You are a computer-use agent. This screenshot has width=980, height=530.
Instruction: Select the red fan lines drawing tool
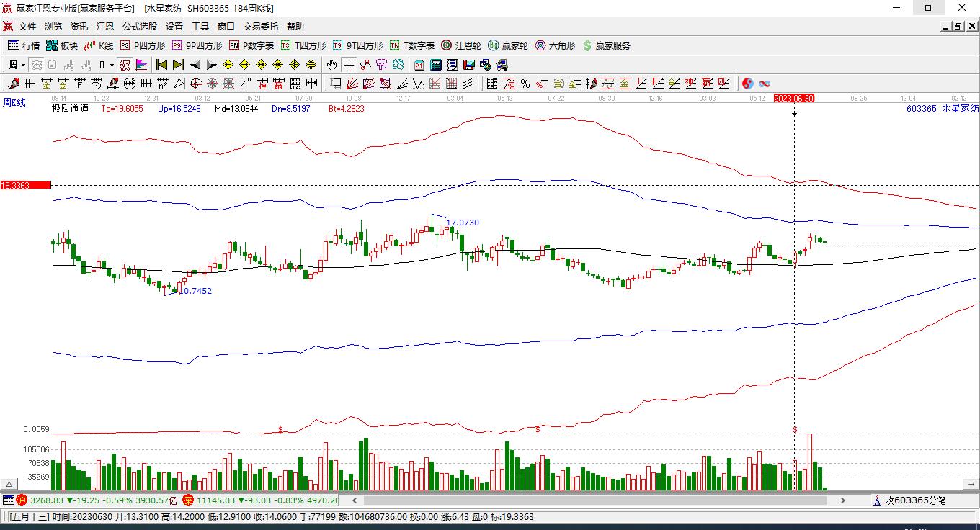pyautogui.click(x=352, y=84)
